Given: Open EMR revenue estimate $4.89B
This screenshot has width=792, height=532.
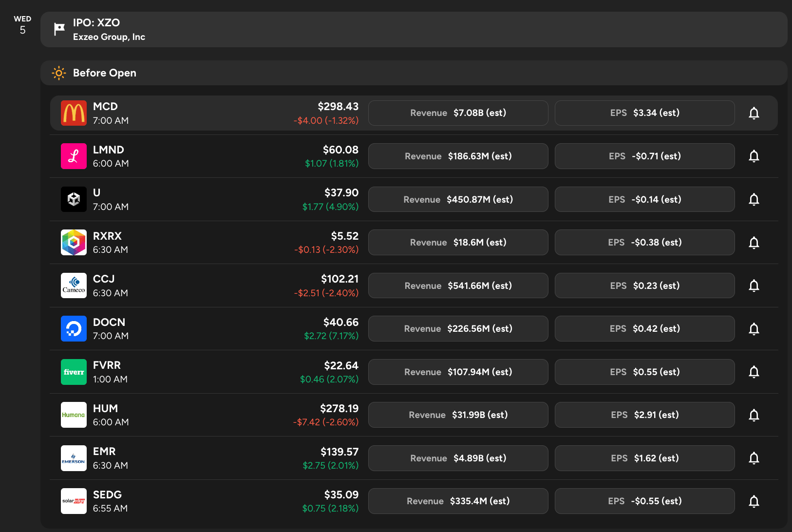Looking at the screenshot, I should click(458, 458).
